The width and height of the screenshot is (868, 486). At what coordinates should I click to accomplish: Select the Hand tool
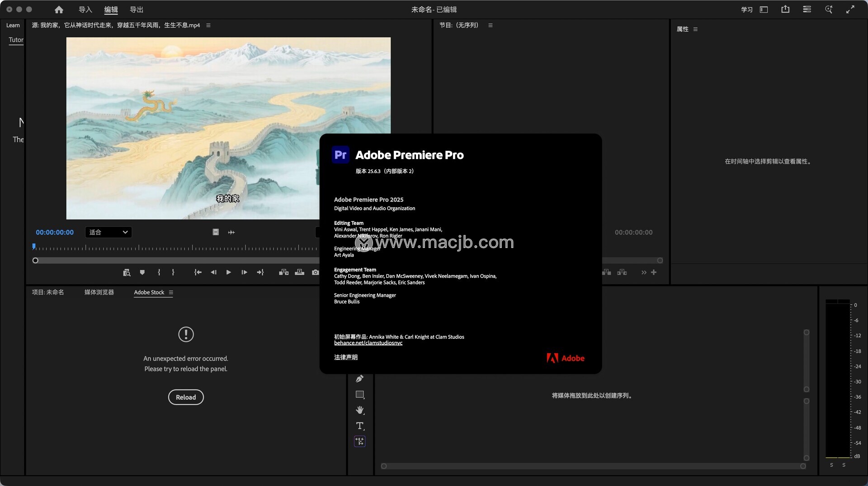coord(360,410)
